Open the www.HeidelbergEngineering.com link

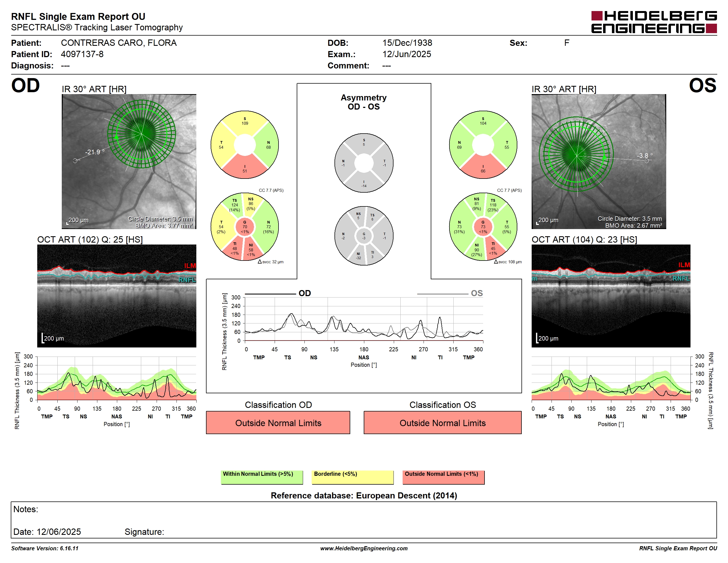(x=364, y=548)
